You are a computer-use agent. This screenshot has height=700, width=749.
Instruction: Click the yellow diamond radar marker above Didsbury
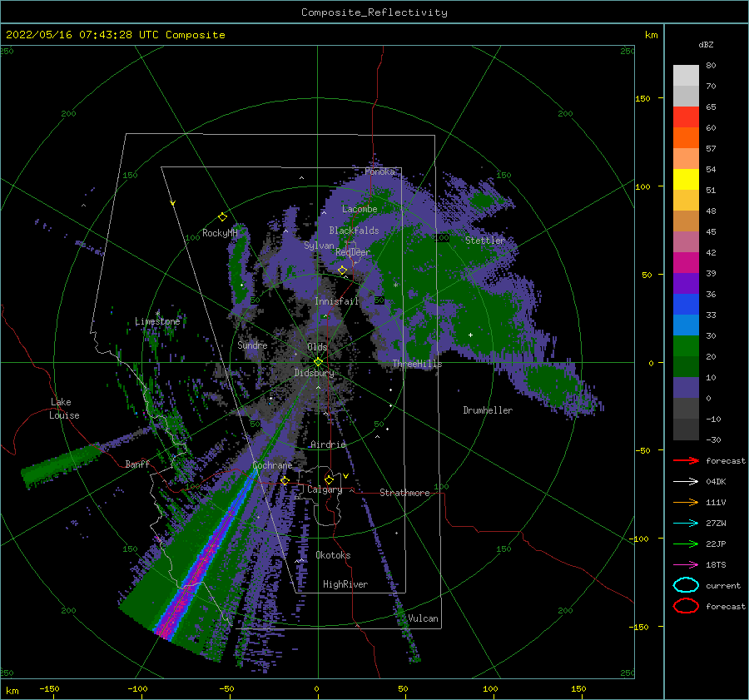(318, 362)
